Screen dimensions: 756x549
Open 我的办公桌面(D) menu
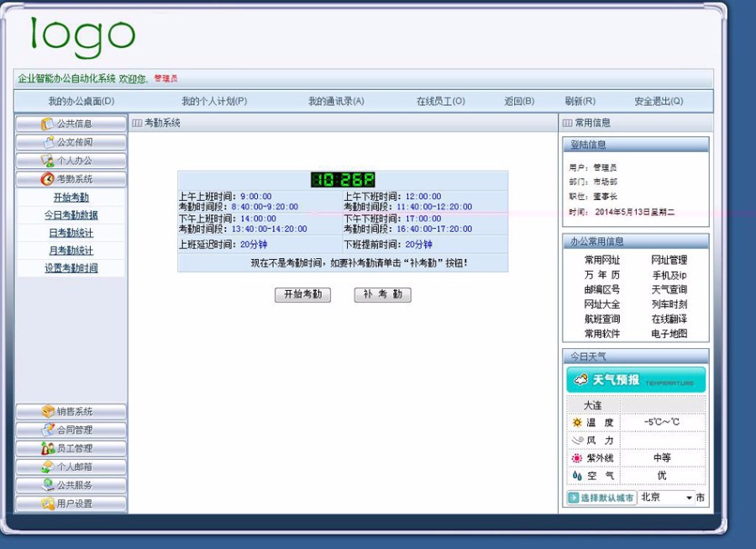click(81, 102)
